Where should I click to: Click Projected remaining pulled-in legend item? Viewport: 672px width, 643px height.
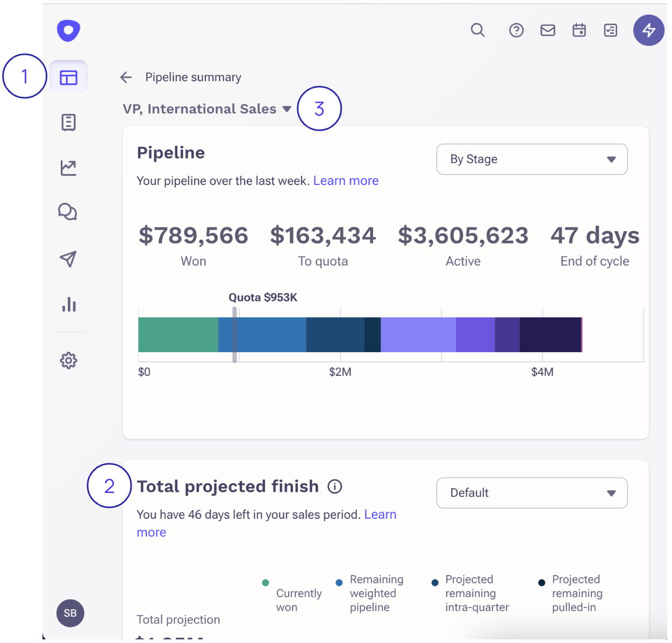pos(571,594)
